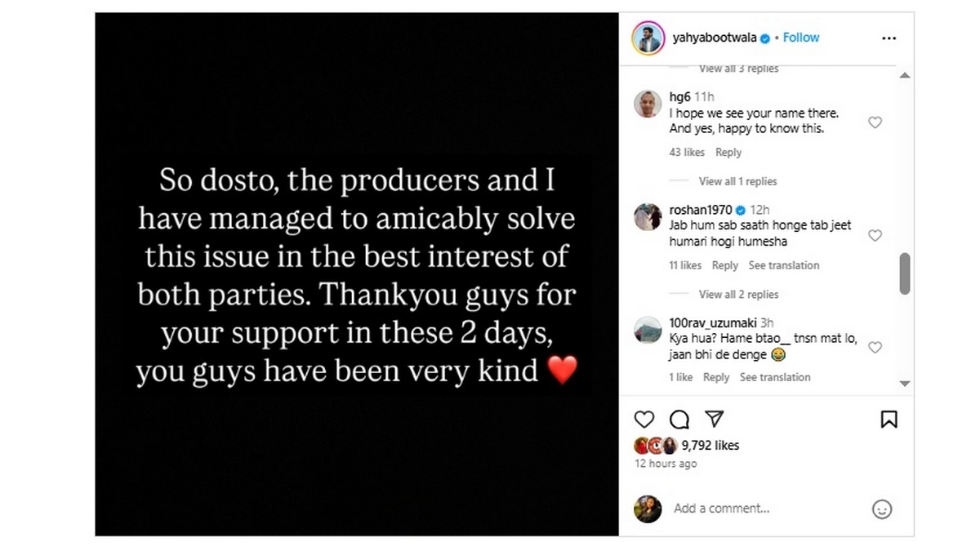The height and width of the screenshot is (551, 980).
Task: Open the comment bubble icon
Action: (679, 420)
